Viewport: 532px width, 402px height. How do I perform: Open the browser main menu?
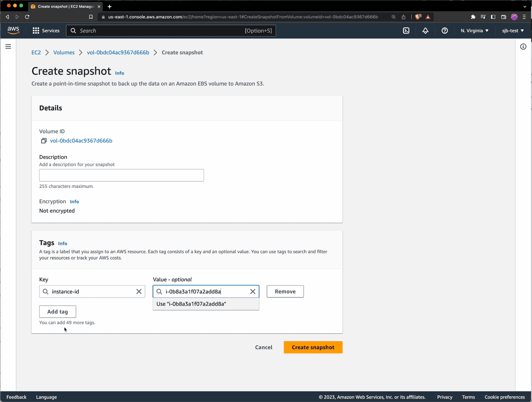point(524,17)
